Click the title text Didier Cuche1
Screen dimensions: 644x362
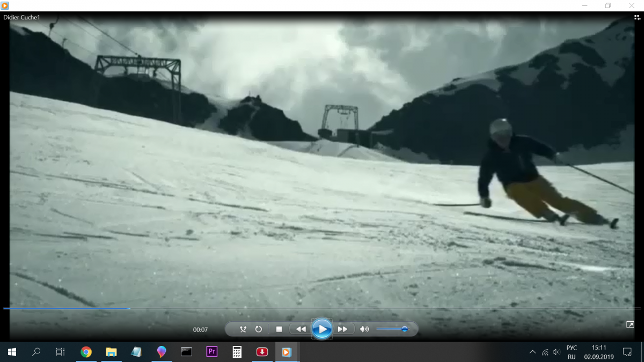22,17
